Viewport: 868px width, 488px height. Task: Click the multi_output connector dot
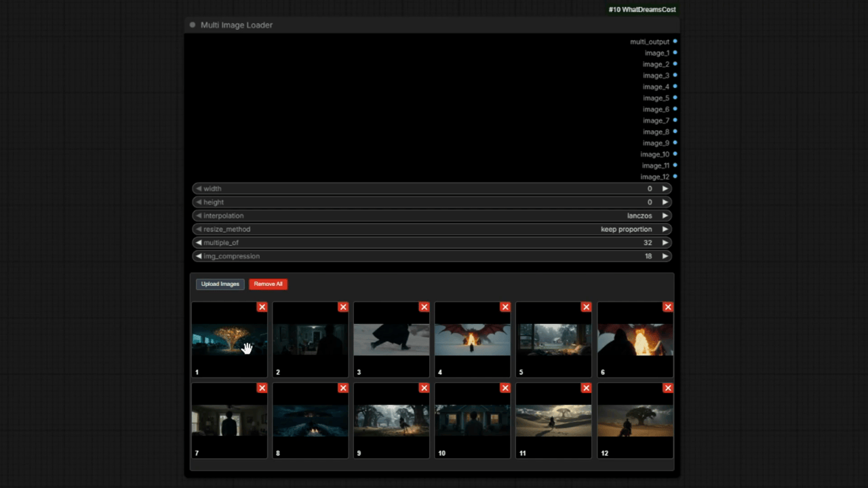click(675, 41)
